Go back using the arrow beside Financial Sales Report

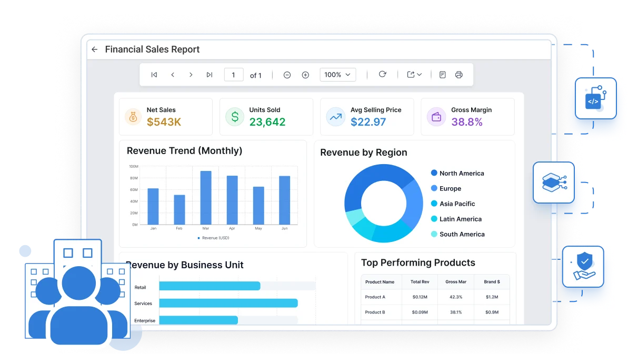click(95, 49)
